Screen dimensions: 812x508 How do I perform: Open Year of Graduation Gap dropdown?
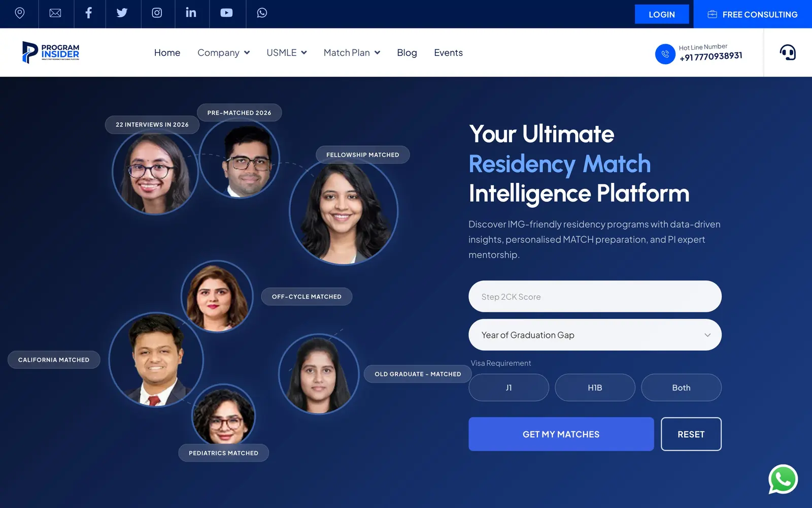point(595,335)
